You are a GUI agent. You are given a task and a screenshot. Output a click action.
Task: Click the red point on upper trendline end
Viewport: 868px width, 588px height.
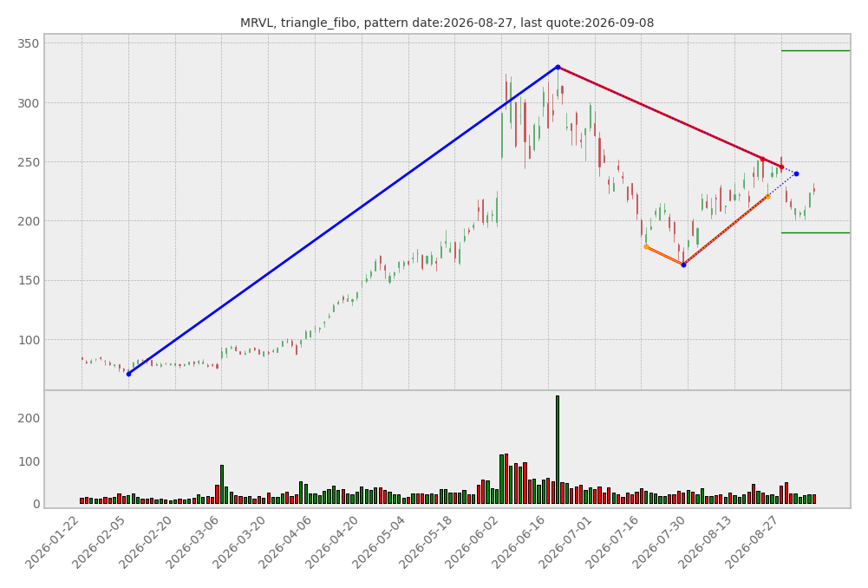coord(781,167)
